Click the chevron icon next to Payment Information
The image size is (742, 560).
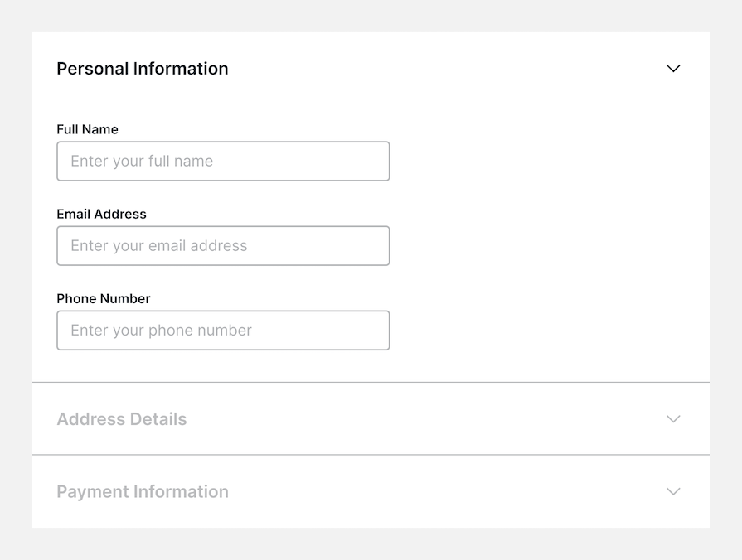pos(673,491)
